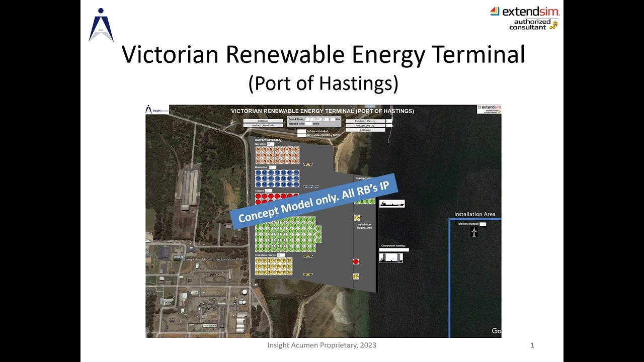Click the Component loading field
The image size is (644, 362).
(x=394, y=250)
